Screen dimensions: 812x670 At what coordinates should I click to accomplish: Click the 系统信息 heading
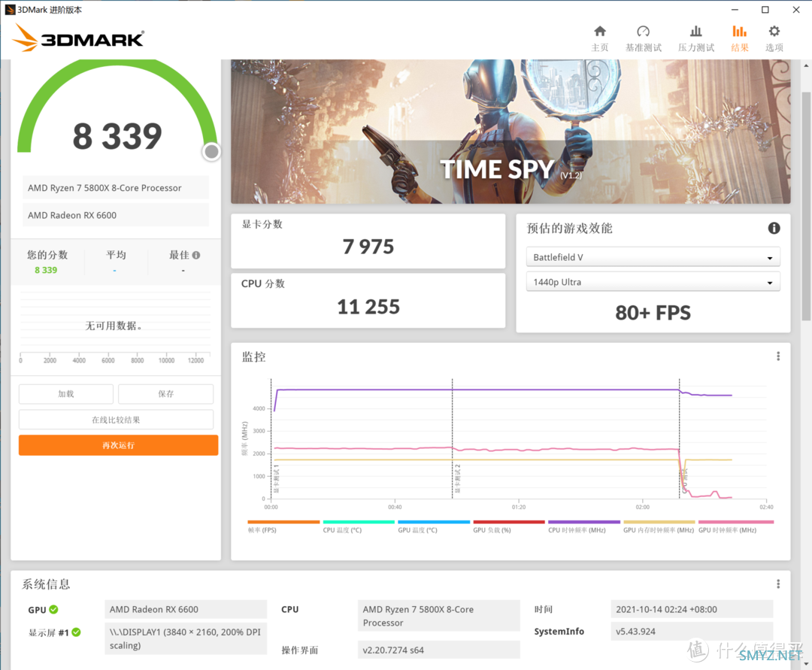pyautogui.click(x=46, y=584)
